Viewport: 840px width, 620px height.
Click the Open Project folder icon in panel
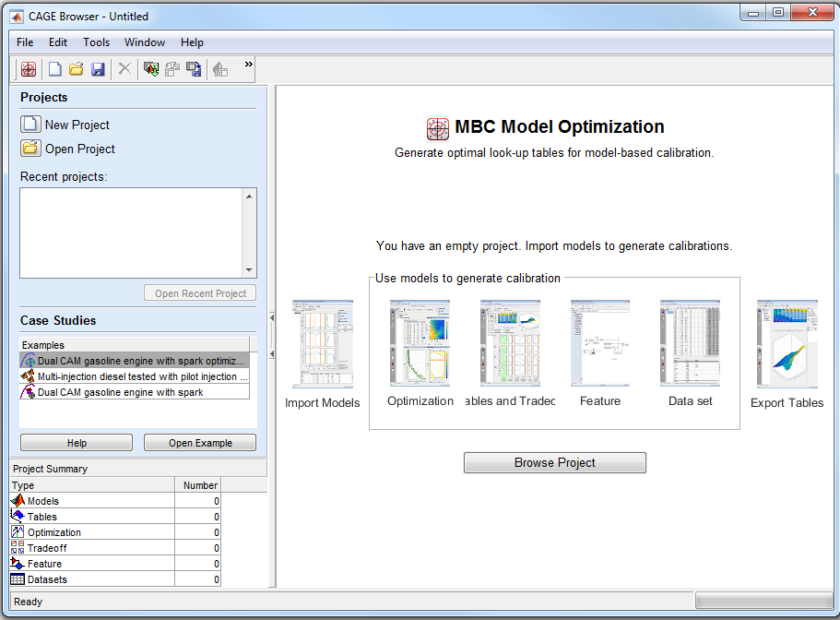pyautogui.click(x=30, y=148)
